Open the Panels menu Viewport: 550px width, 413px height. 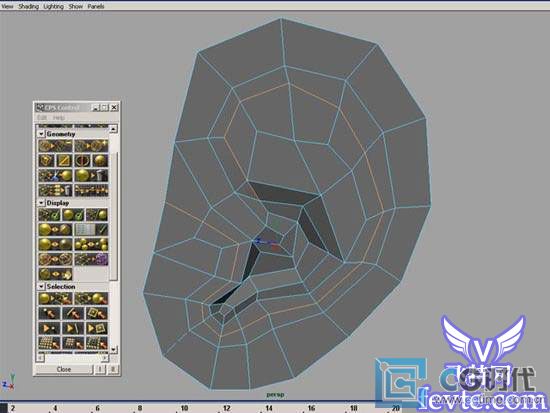[96, 6]
